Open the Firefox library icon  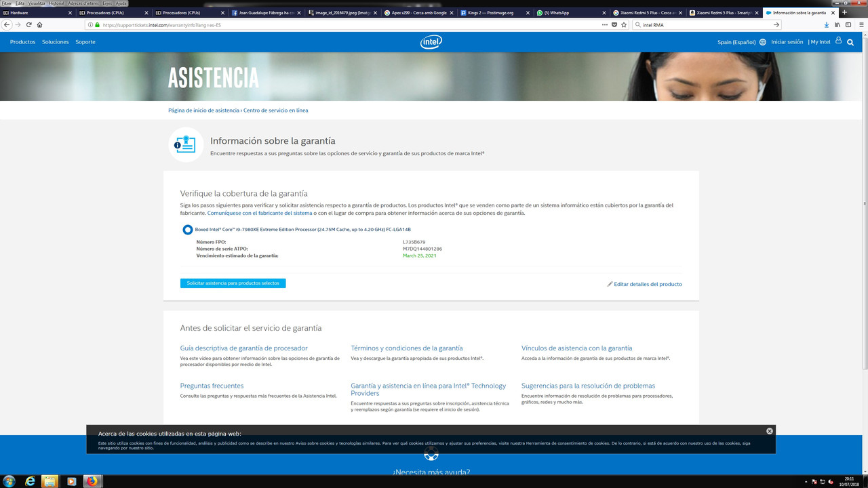tap(837, 24)
